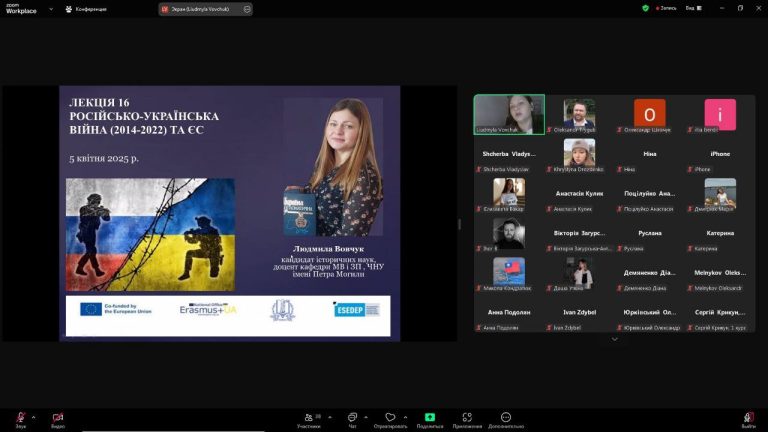Viewport: 768px width, 432px height.
Task: Click the green encryption shield icon
Action: (x=645, y=8)
